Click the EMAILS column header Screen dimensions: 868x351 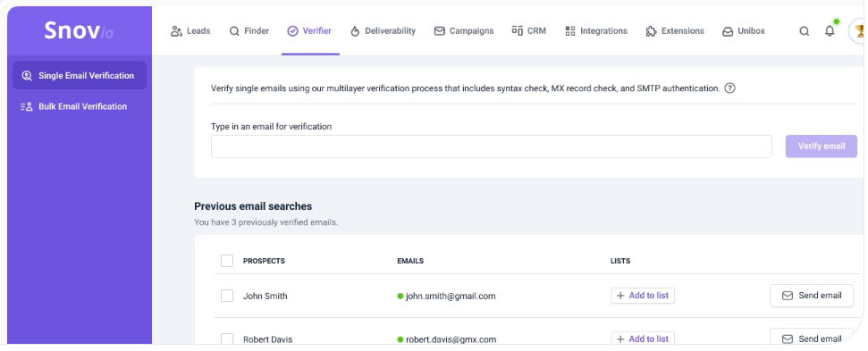coord(410,261)
